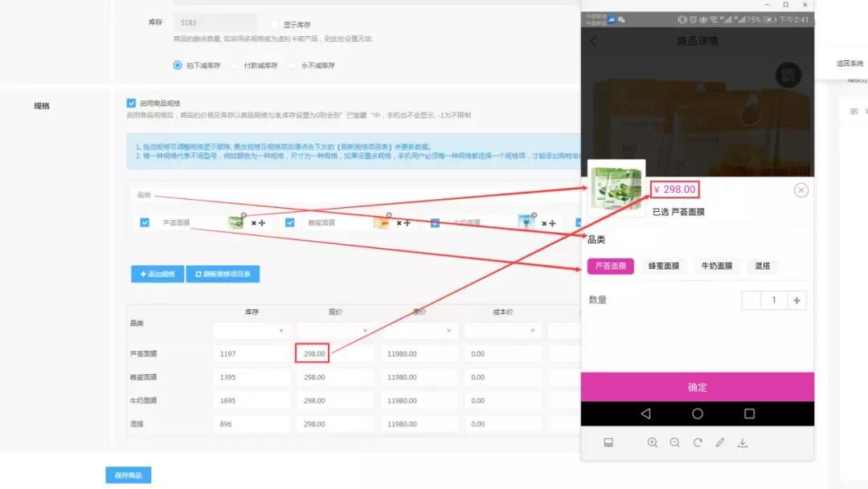
Task: Download the image using the download icon
Action: coord(743,442)
